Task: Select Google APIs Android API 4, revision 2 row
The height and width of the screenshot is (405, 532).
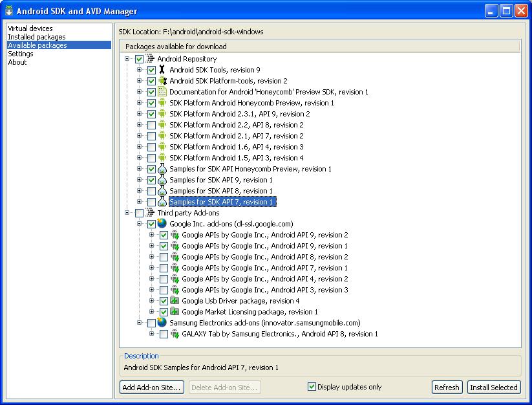Action: click(x=264, y=279)
